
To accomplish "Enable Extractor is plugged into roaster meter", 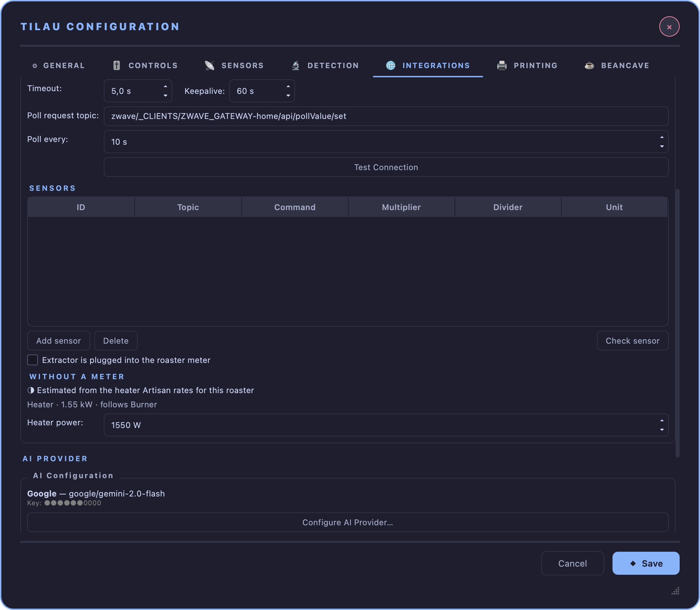I will (x=32, y=360).
